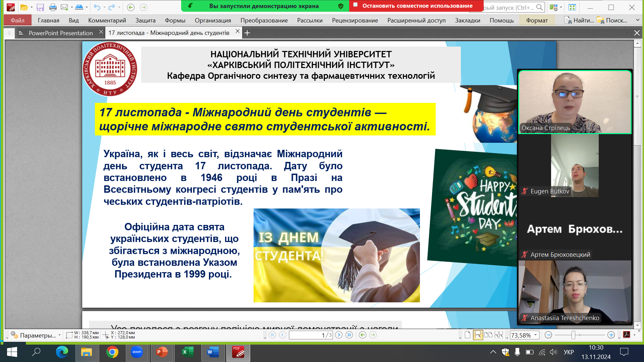
Task: Click the zoom out minus icon
Action: pos(548,335)
